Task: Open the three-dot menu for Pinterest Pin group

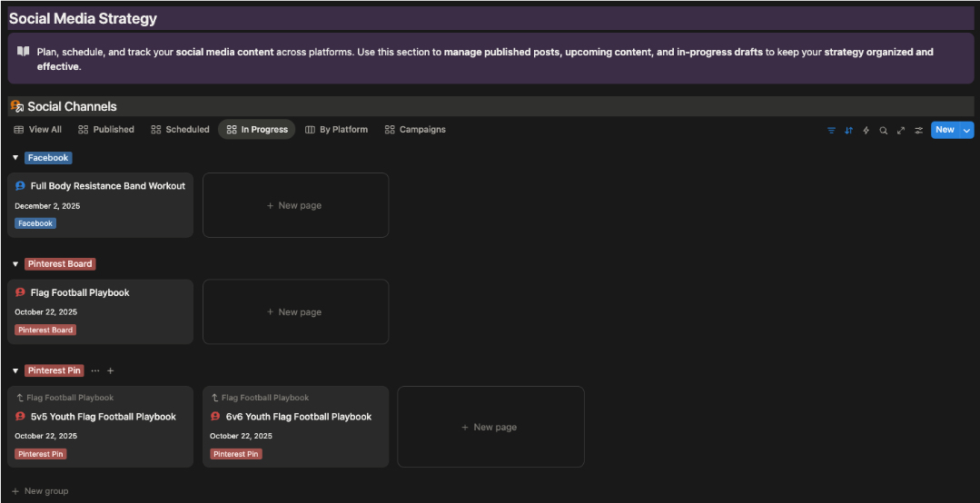Action: [x=95, y=370]
